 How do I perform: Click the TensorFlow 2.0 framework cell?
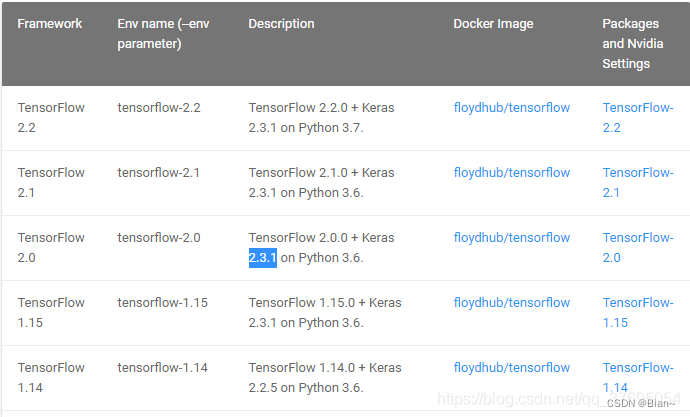(51, 248)
